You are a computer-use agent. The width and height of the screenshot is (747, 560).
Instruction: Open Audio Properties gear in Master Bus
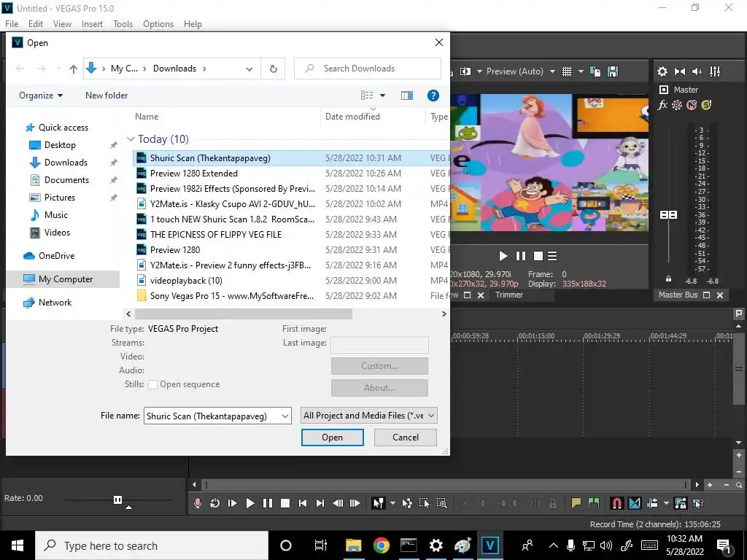pos(662,71)
